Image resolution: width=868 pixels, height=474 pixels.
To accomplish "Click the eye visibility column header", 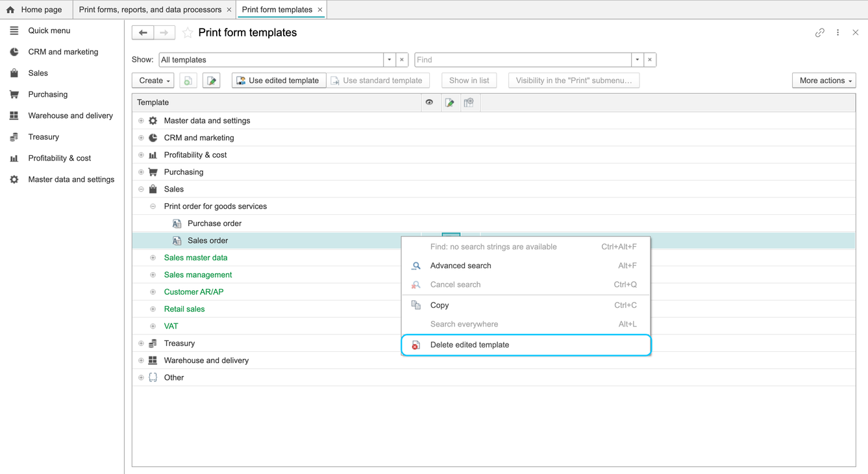I will [429, 103].
